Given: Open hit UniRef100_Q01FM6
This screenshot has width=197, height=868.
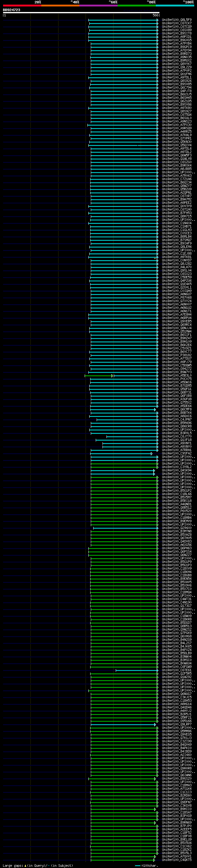Looking at the screenshot, I should [177, 74].
